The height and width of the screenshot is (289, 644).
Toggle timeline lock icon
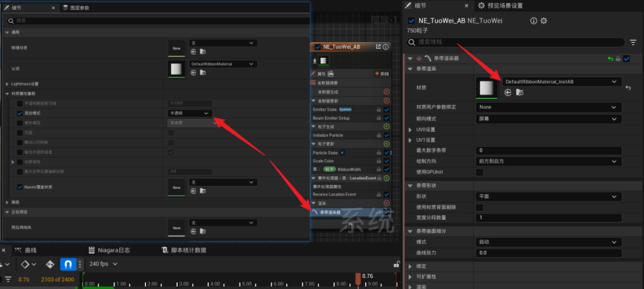pos(397,265)
